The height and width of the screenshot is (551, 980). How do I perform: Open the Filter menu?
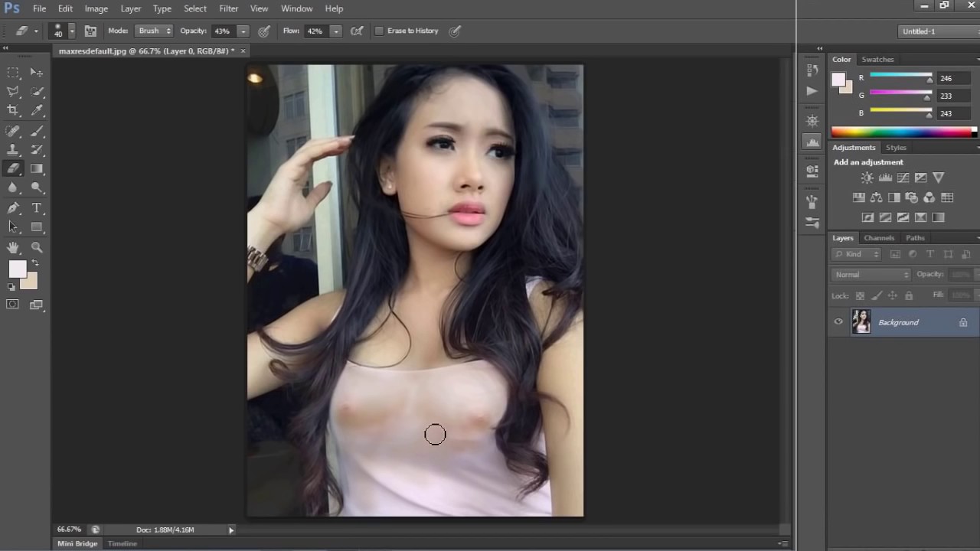pyautogui.click(x=228, y=8)
